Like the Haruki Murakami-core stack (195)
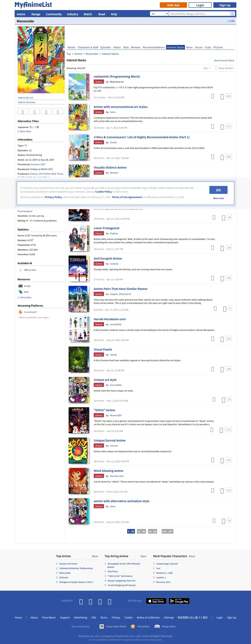This screenshot has height=644, width=251. tap(222, 339)
